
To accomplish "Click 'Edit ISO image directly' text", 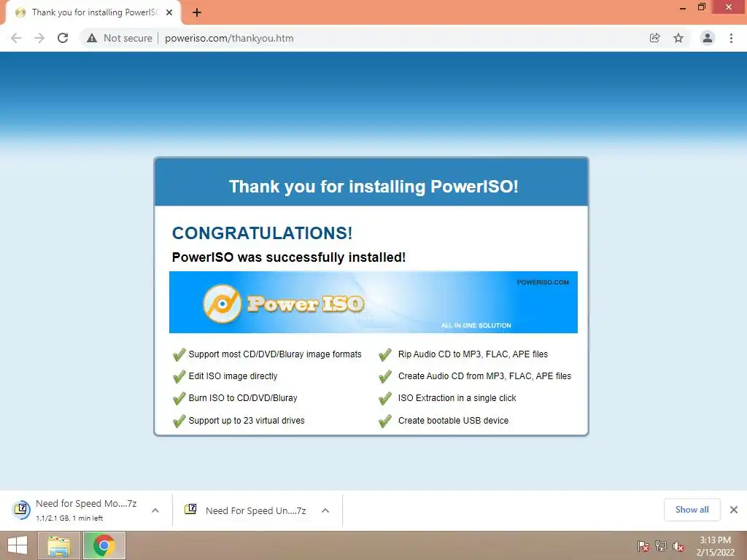I will click(233, 376).
